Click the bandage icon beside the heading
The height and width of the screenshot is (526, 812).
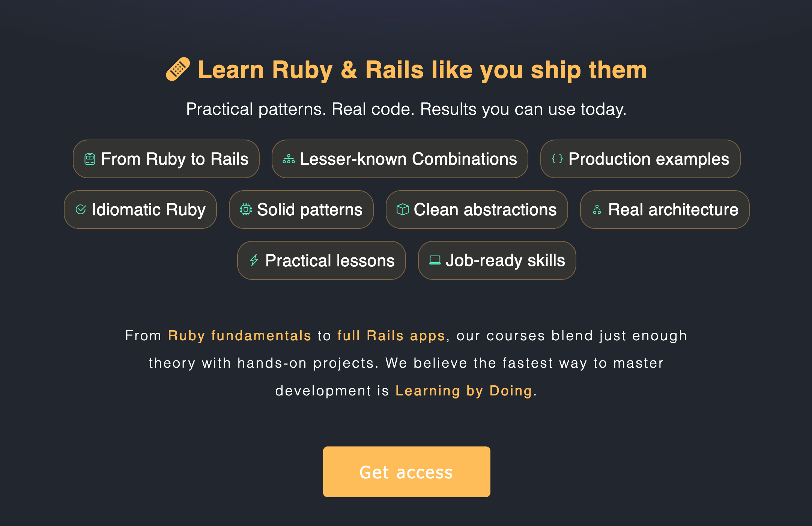coord(178,69)
